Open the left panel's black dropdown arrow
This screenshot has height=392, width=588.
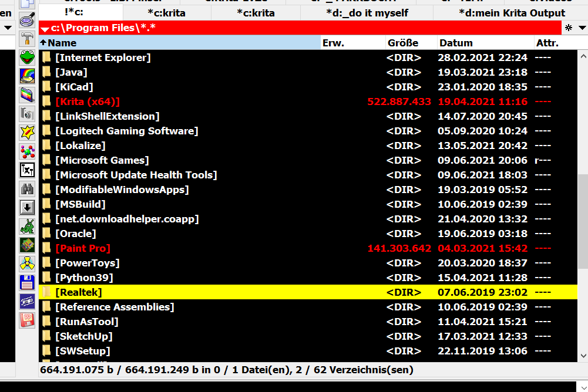pyautogui.click(x=8, y=28)
